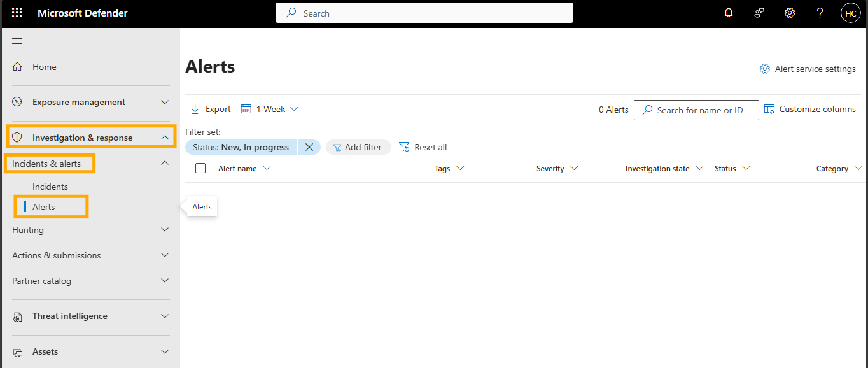This screenshot has width=868, height=368.
Task: Click the Microsoft Defender title
Action: 83,13
